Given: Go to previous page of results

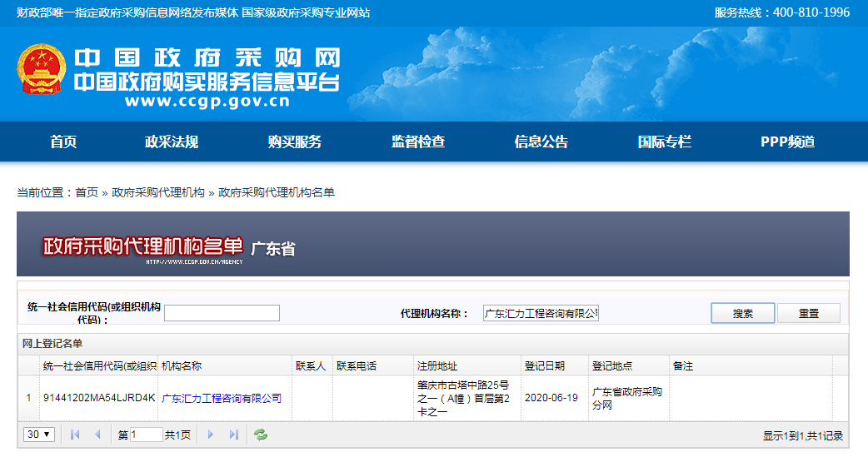Looking at the screenshot, I should click(x=97, y=435).
